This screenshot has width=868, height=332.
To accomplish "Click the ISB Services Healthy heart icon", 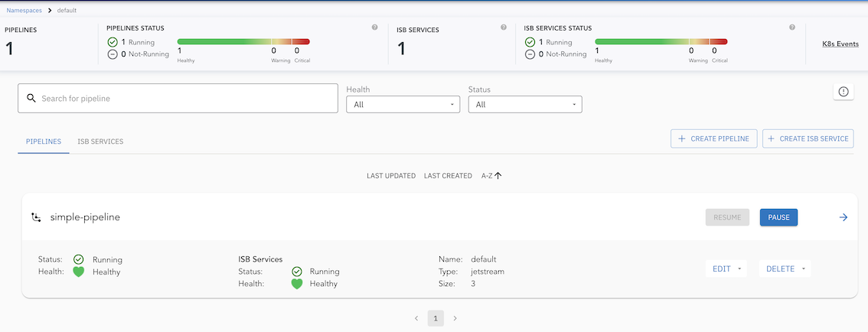I will click(x=297, y=284).
